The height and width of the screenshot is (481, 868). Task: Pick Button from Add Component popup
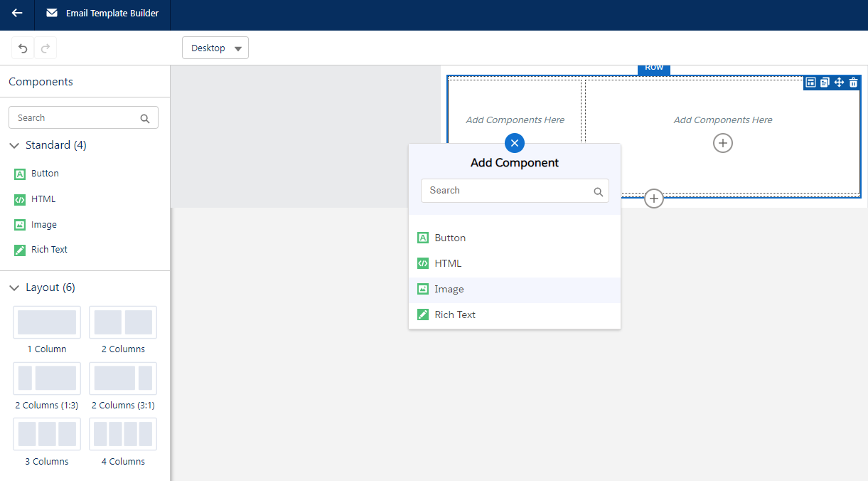tap(449, 238)
